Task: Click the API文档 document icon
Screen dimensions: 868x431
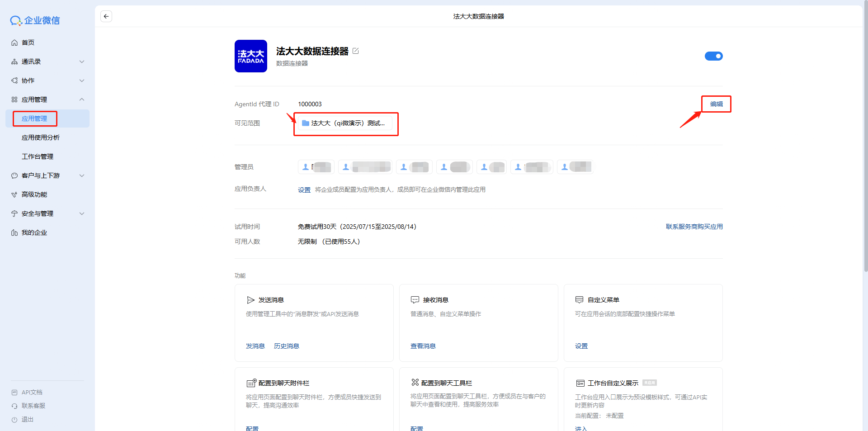Action: pyautogui.click(x=14, y=393)
